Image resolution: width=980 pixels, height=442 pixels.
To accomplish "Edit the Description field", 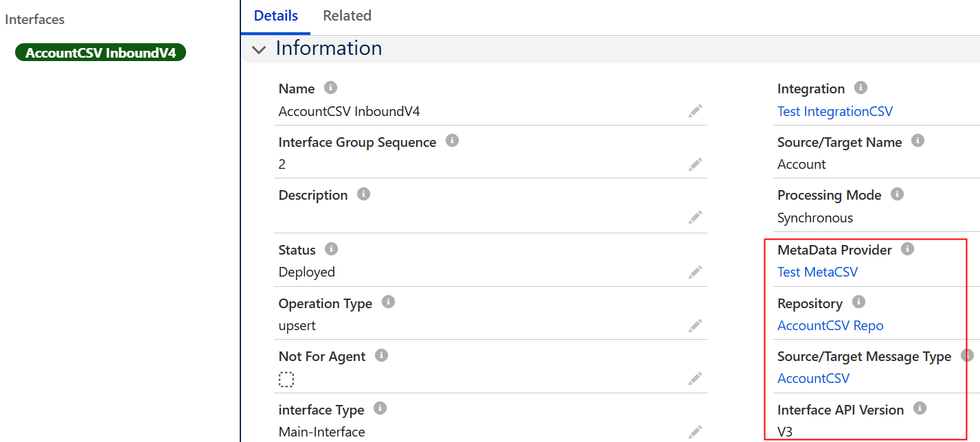I will pos(696,217).
